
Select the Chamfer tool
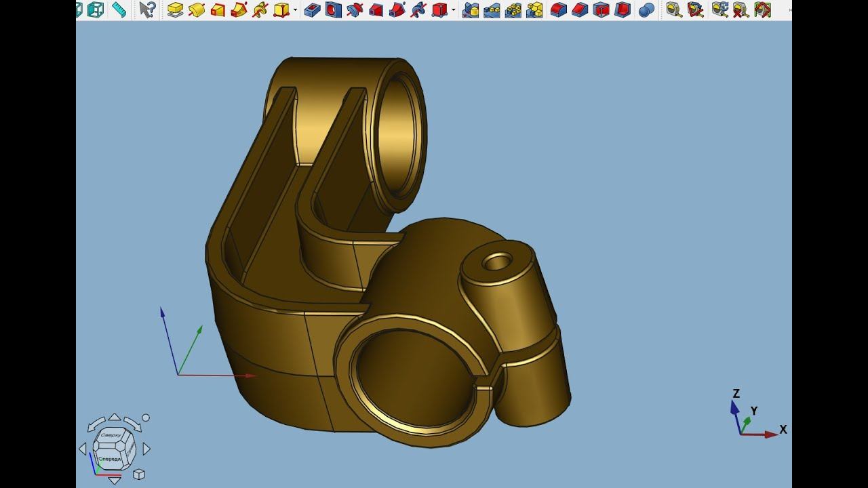tap(579, 9)
